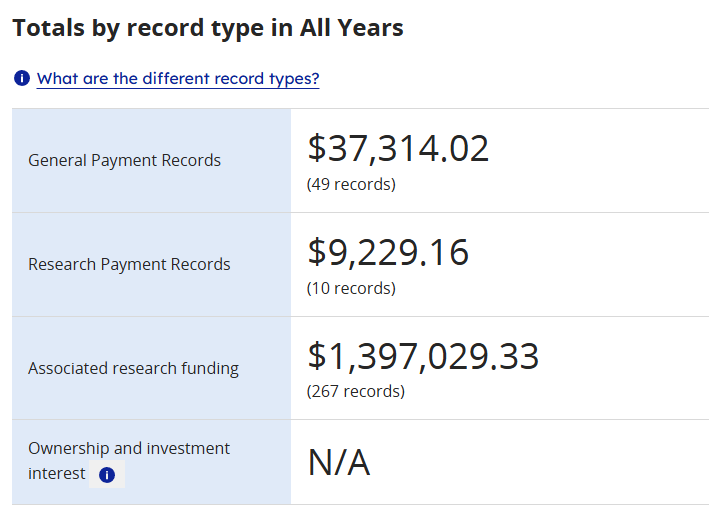717x513 pixels.
Task: Select 'Totals by record type in All Years' heading
Action: point(208,28)
